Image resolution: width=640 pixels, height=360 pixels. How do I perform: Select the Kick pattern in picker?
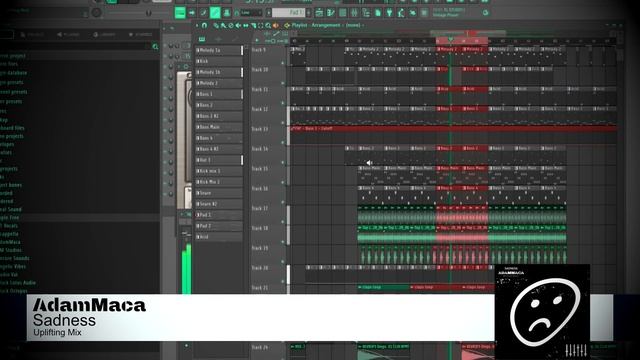tap(219, 61)
